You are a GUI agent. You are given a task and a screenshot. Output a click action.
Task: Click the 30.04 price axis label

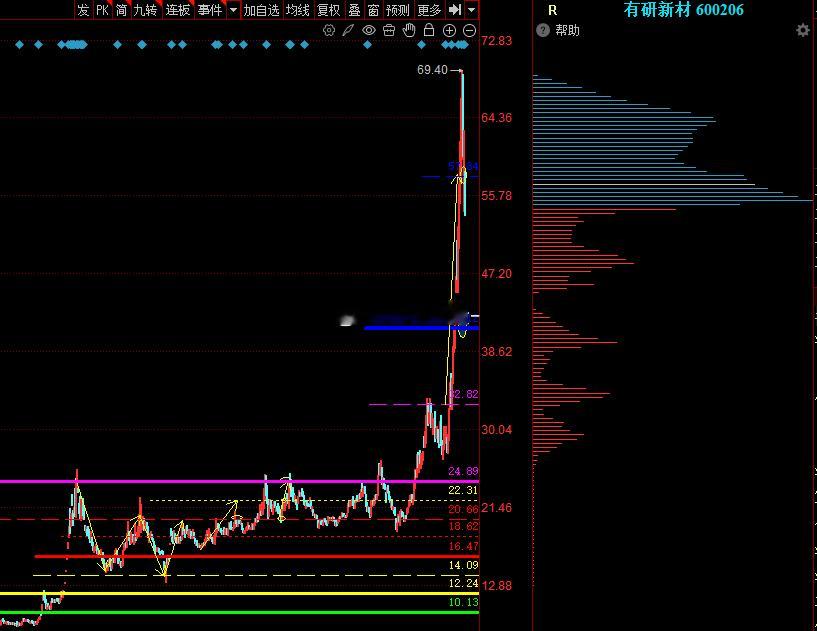[x=497, y=430]
